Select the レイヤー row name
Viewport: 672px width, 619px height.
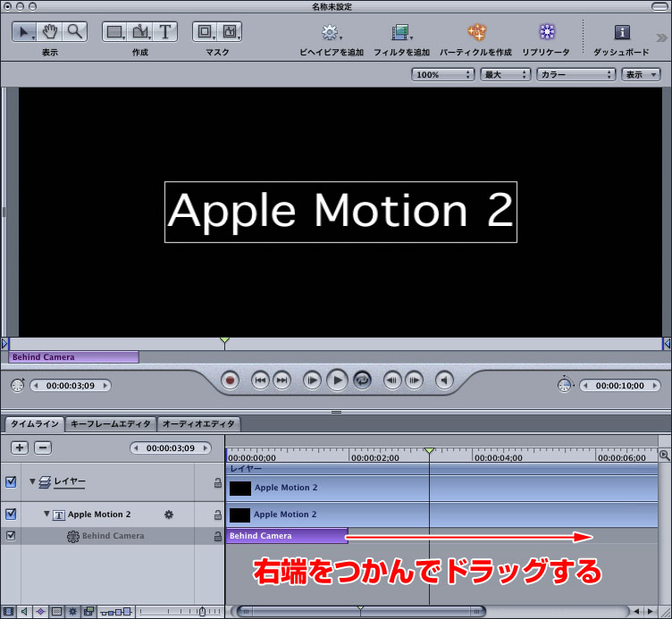[x=70, y=481]
